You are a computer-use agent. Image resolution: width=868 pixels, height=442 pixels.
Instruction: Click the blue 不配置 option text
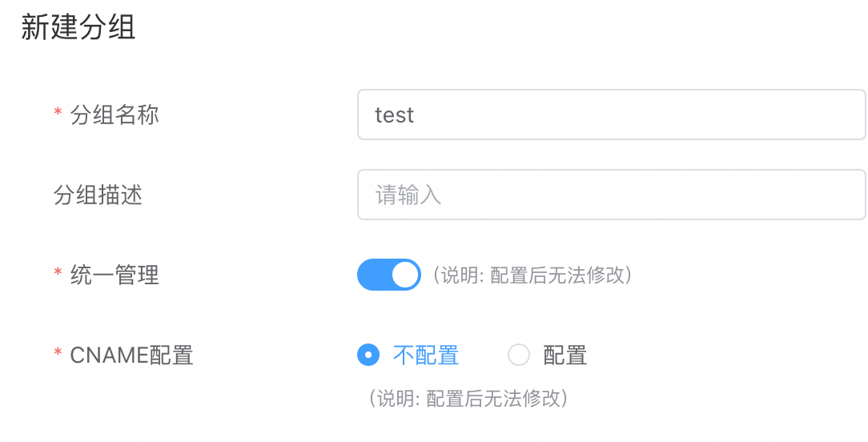coord(426,355)
